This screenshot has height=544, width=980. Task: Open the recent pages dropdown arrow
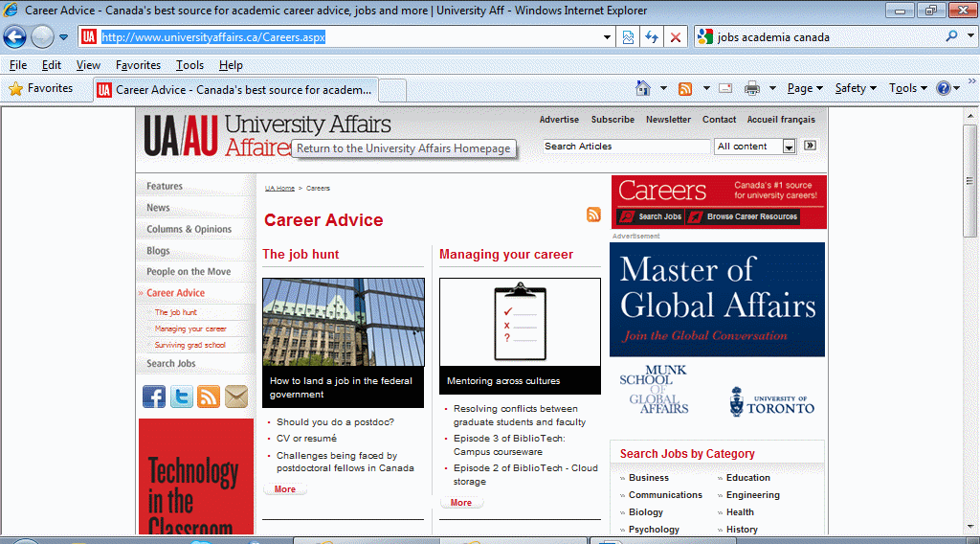63,37
